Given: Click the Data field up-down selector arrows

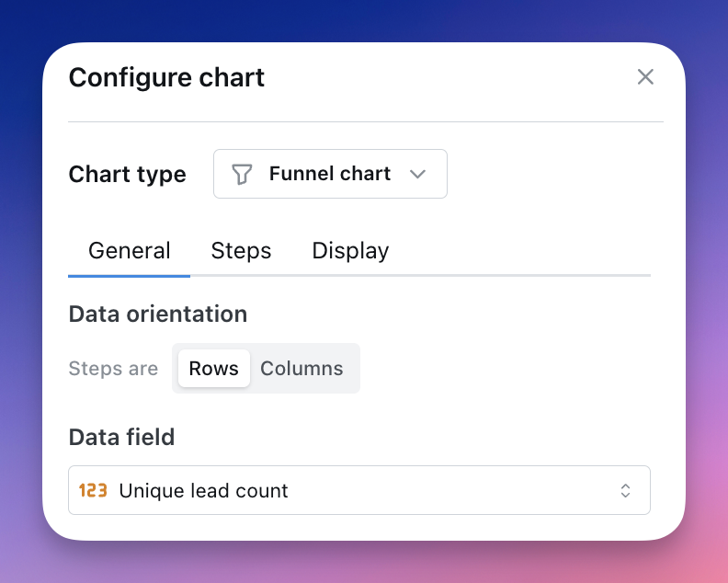Looking at the screenshot, I should click(x=625, y=491).
